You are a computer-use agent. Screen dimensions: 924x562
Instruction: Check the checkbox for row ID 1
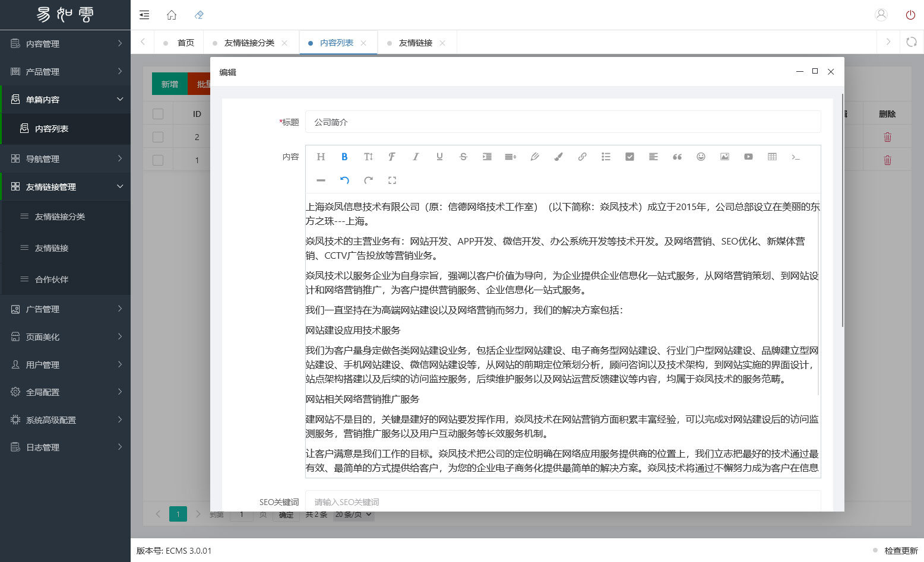pos(158,160)
